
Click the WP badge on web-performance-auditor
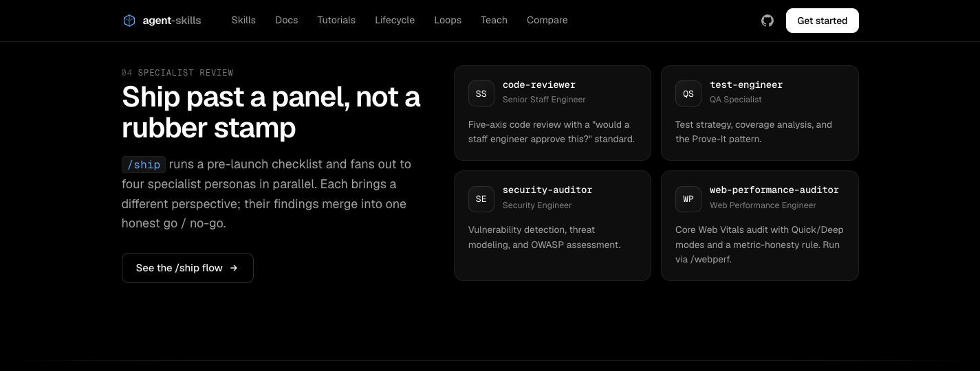(x=688, y=199)
